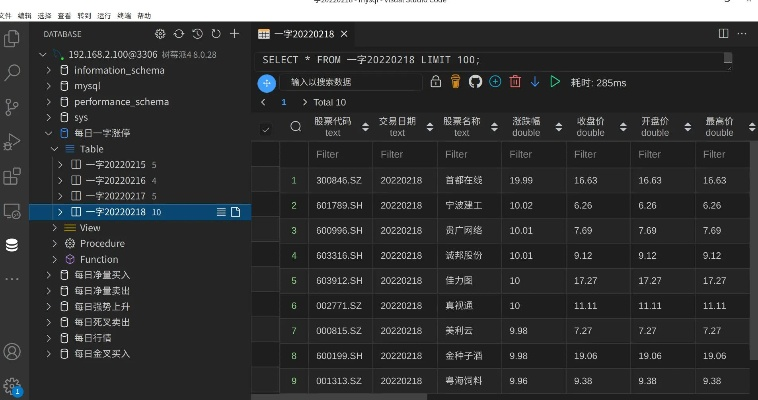Image resolution: width=758 pixels, height=400 pixels.
Task: Go to next results page arrow
Action: coord(302,102)
